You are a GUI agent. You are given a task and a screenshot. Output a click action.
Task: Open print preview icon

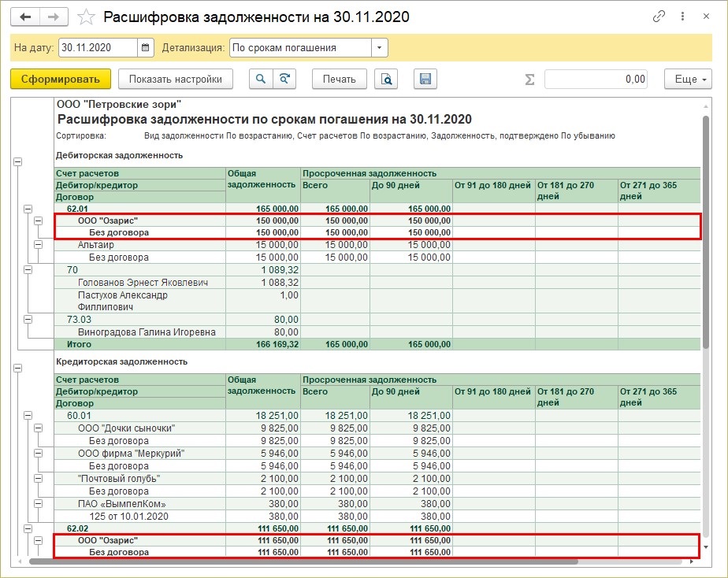386,80
